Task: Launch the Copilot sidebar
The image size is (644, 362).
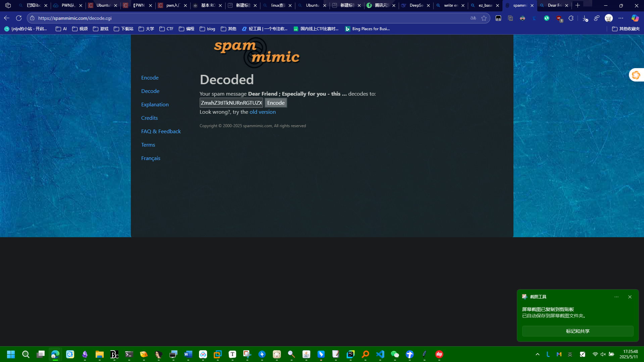Action: point(635,18)
